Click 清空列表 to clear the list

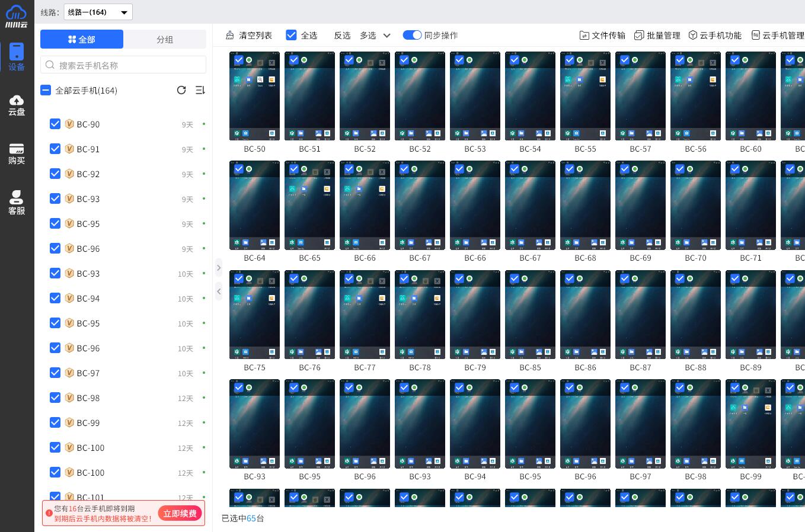[249, 36]
